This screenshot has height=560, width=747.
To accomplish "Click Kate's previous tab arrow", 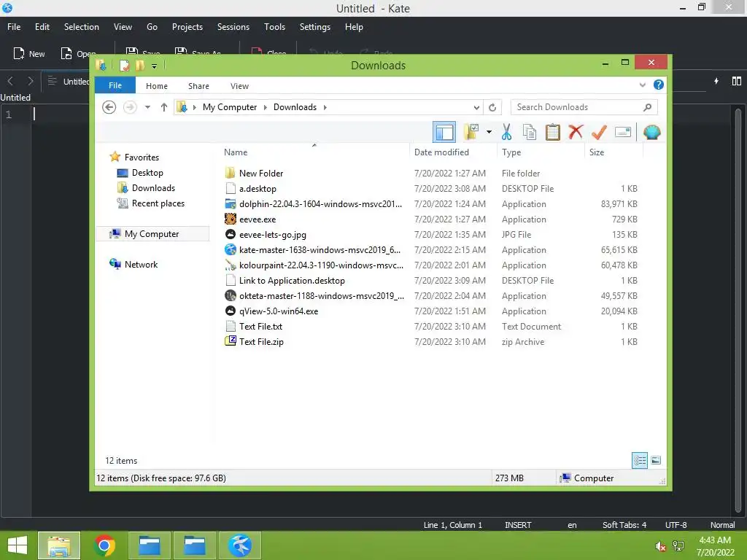I will click(x=10, y=81).
